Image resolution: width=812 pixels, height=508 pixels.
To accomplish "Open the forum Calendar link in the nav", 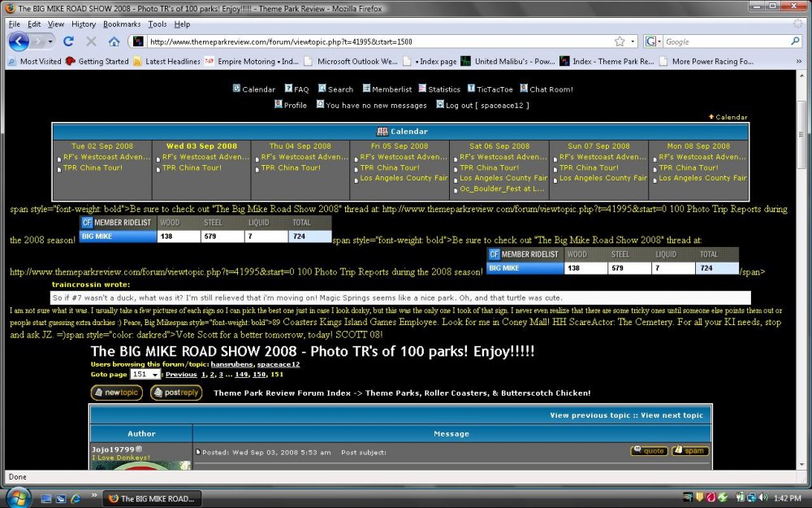I will click(x=253, y=89).
